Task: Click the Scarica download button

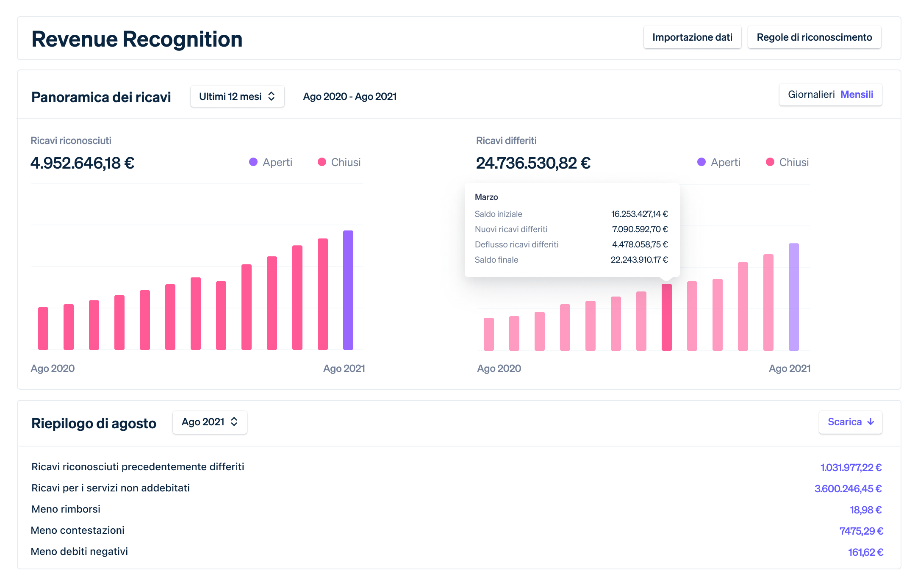Action: 851,422
